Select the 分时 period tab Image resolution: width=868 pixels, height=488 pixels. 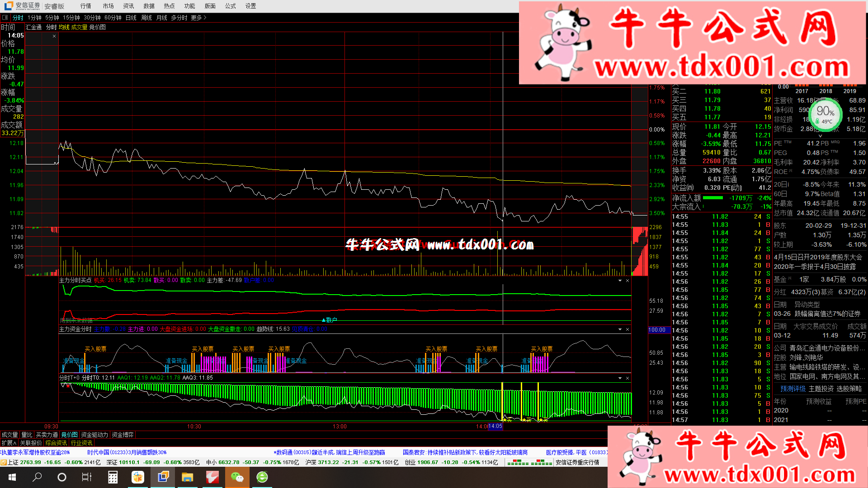(18, 18)
